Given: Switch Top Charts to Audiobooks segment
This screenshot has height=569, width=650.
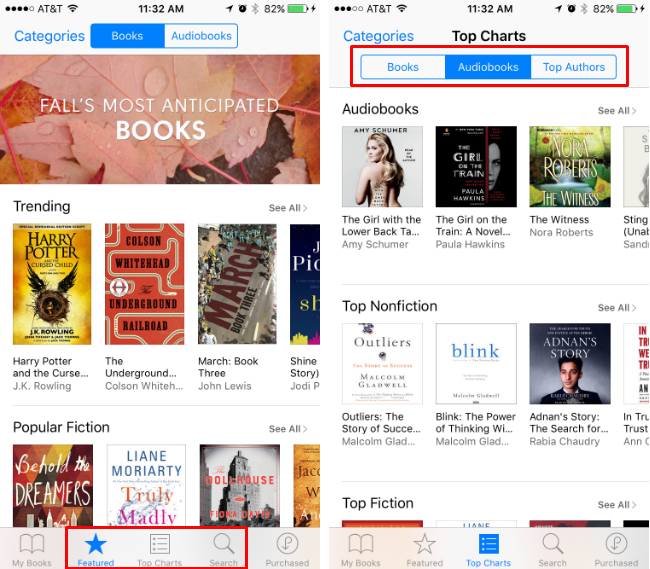Looking at the screenshot, I should pos(488,67).
